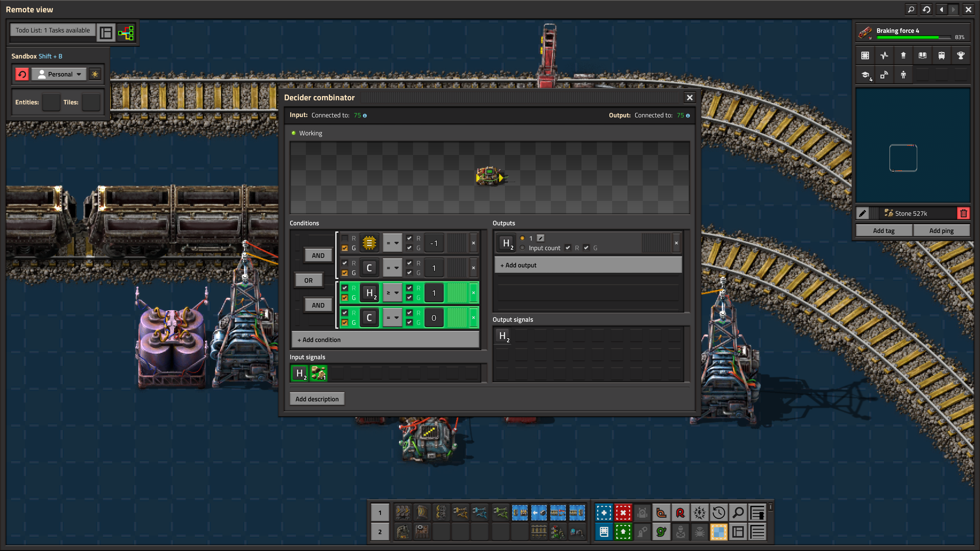Click Add ping on the map panel

tap(941, 231)
